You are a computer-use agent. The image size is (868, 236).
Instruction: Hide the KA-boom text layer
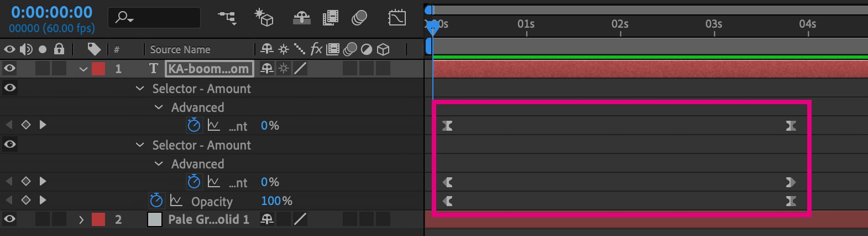9,69
